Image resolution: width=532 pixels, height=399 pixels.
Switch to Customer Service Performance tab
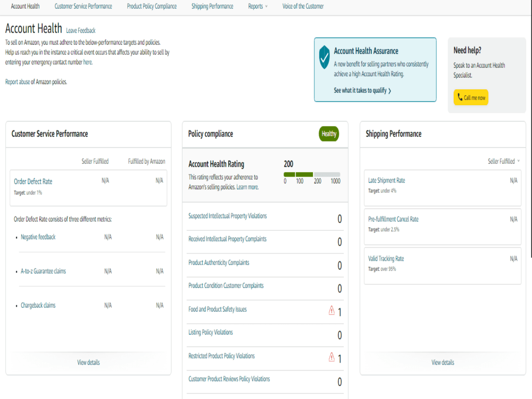(x=83, y=6)
